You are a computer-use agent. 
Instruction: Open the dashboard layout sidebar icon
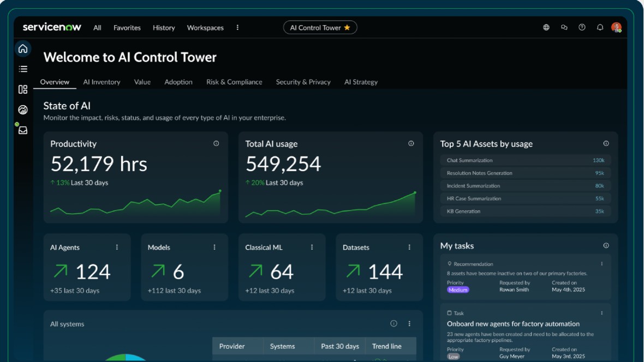(x=23, y=89)
